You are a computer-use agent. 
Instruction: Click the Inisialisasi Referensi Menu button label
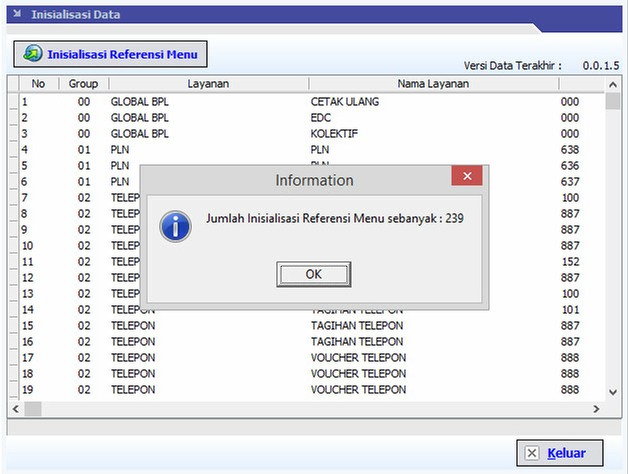(123, 54)
